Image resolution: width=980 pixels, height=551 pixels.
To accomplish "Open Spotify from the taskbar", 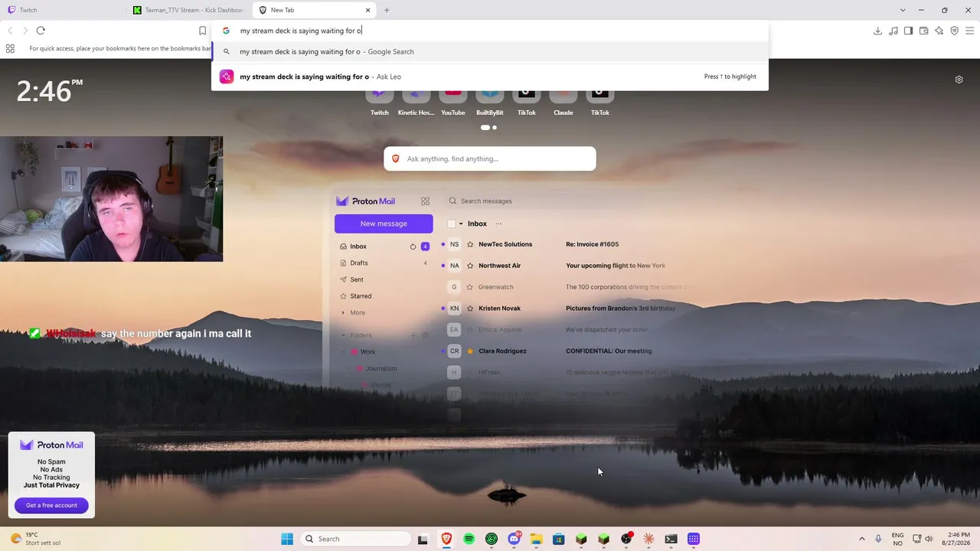I will point(469,539).
